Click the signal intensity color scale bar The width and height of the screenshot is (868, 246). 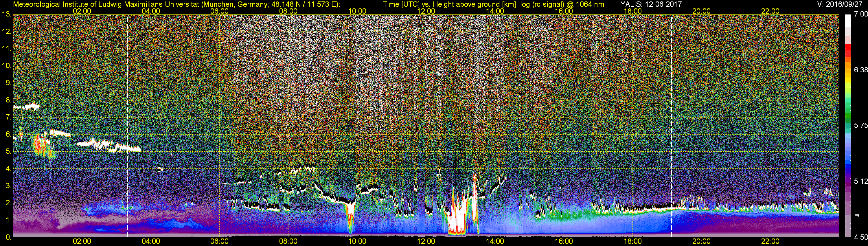(x=848, y=126)
